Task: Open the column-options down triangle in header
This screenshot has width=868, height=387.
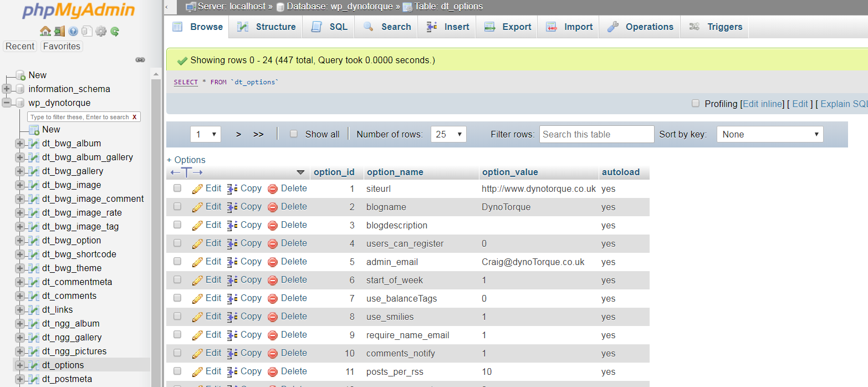Action: [x=301, y=172]
